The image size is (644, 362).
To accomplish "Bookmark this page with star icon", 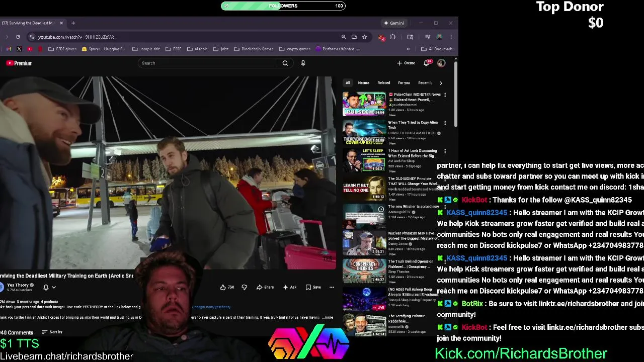I will 364,37.
